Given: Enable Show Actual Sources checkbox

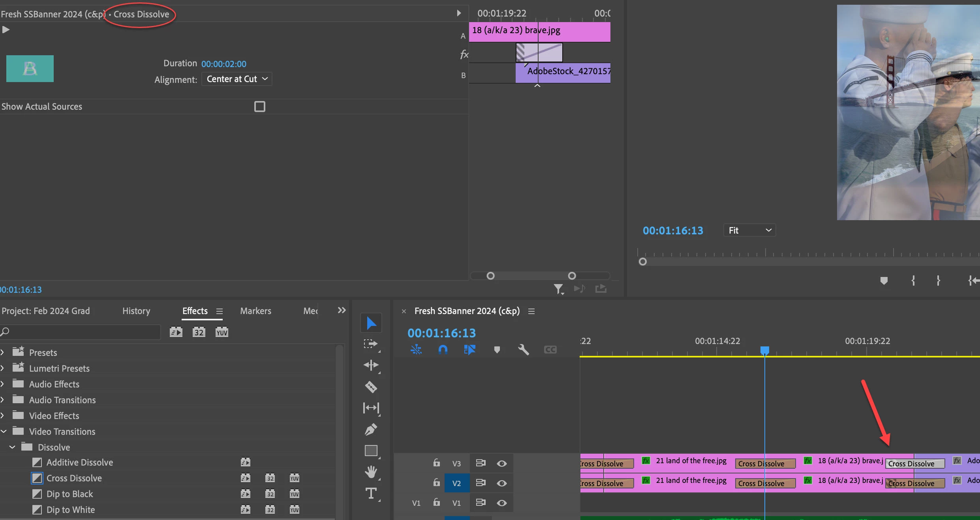Looking at the screenshot, I should coord(259,107).
